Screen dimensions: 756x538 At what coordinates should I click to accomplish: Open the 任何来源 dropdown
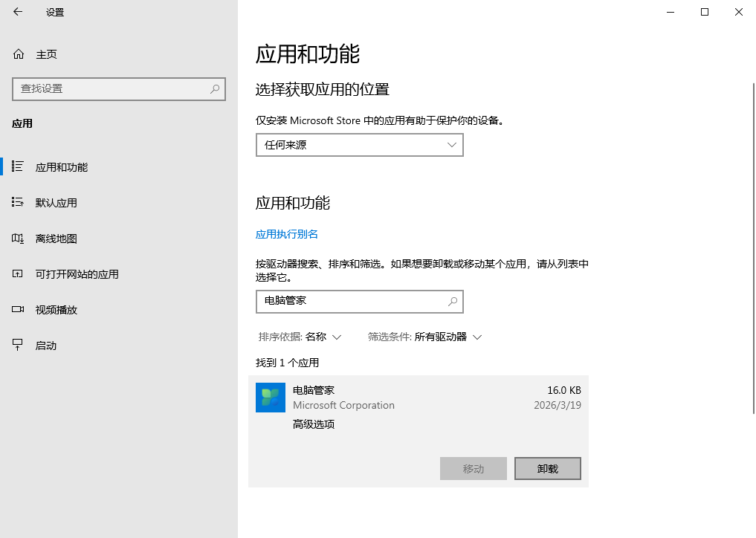(x=359, y=145)
